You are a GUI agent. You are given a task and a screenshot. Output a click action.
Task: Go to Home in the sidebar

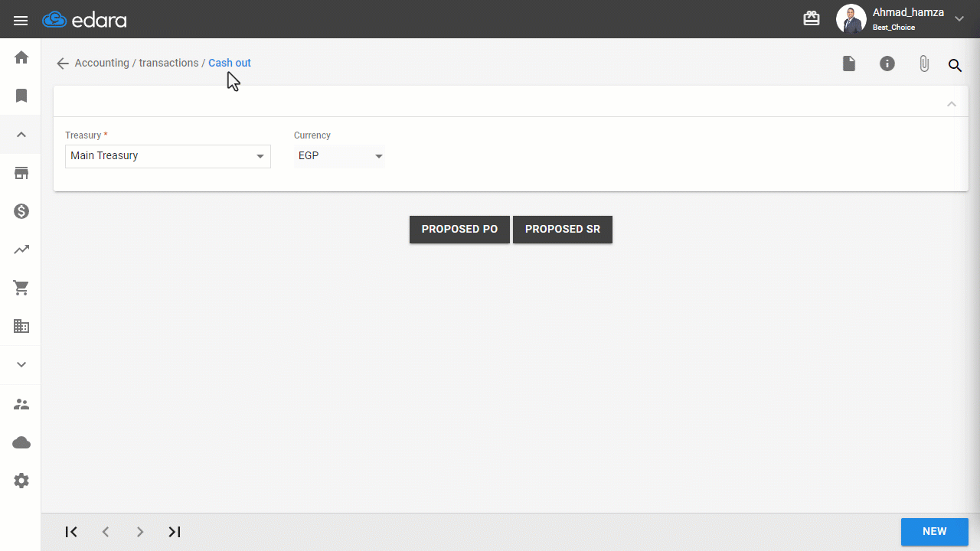(21, 57)
